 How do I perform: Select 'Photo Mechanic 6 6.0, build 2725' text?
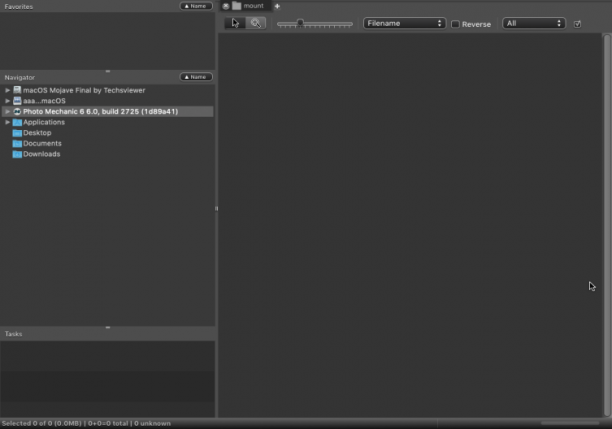coord(81,112)
